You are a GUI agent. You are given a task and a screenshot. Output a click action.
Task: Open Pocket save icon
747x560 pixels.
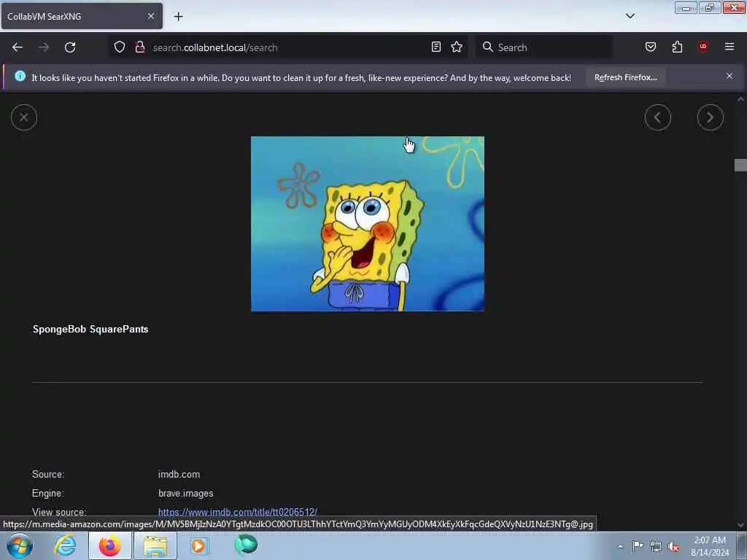(651, 47)
